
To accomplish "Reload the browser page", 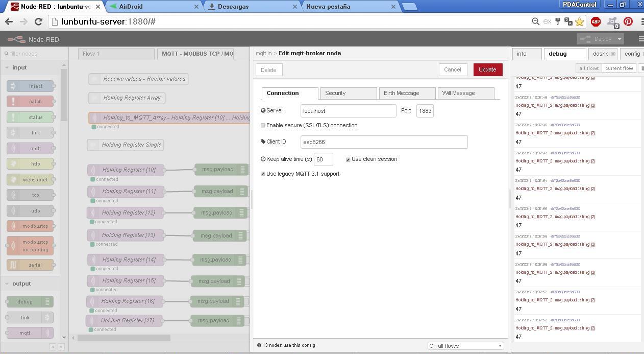I will (x=38, y=21).
